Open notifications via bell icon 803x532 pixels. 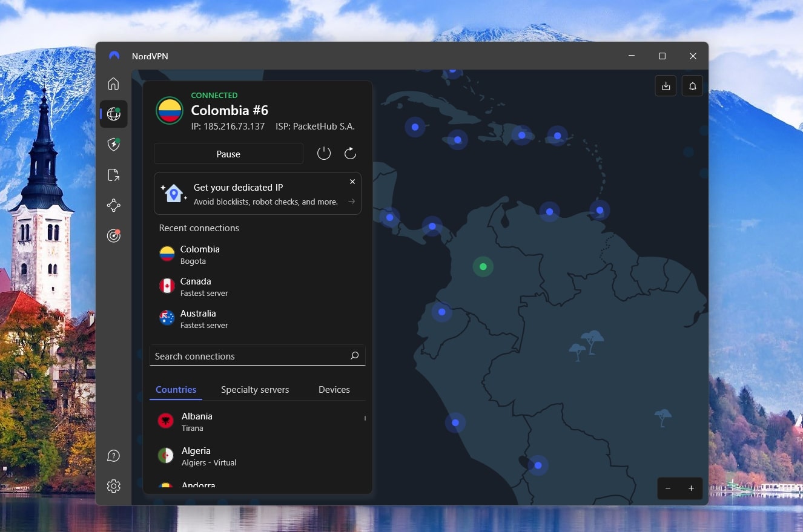[693, 85]
